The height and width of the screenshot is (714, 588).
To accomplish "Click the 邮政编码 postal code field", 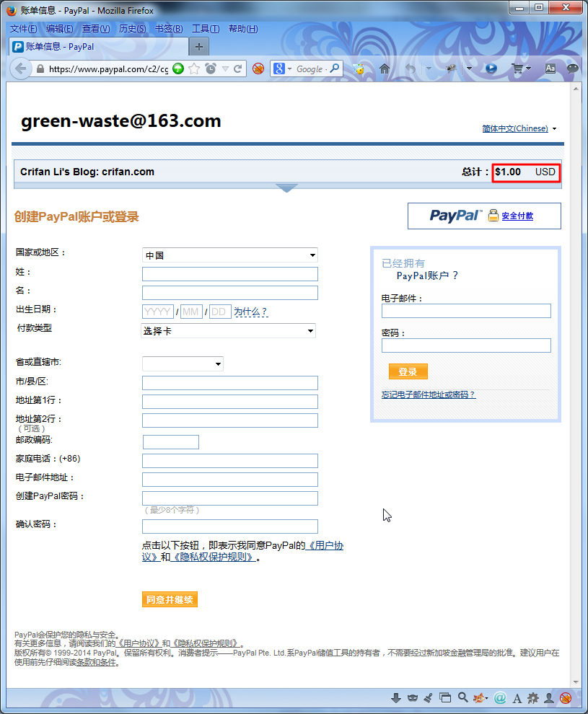I will pos(171,441).
